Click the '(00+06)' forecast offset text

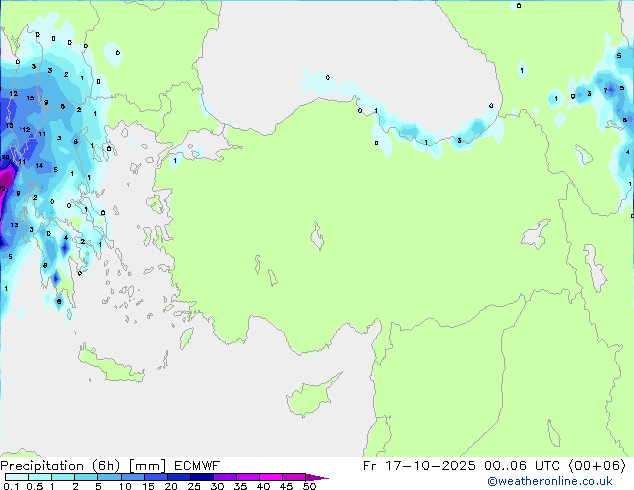tap(597, 466)
